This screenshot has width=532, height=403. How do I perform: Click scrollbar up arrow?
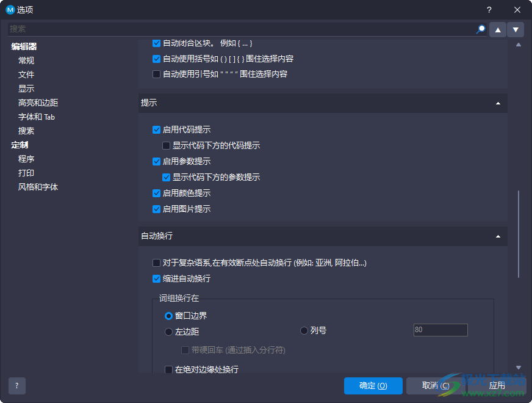(518, 45)
